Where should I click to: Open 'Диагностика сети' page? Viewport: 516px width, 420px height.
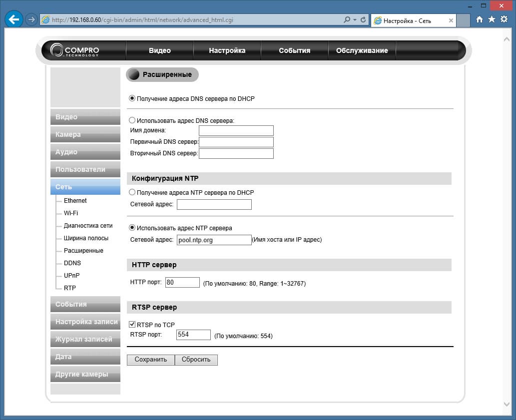pyautogui.click(x=88, y=226)
